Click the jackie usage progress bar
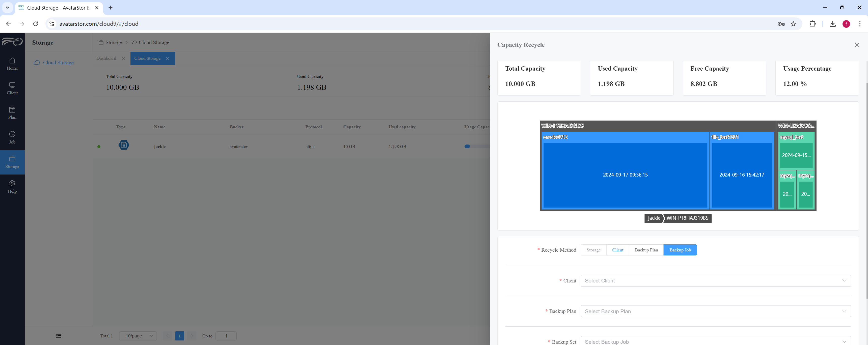Screen dimensions: 868x345 pos(477,147)
